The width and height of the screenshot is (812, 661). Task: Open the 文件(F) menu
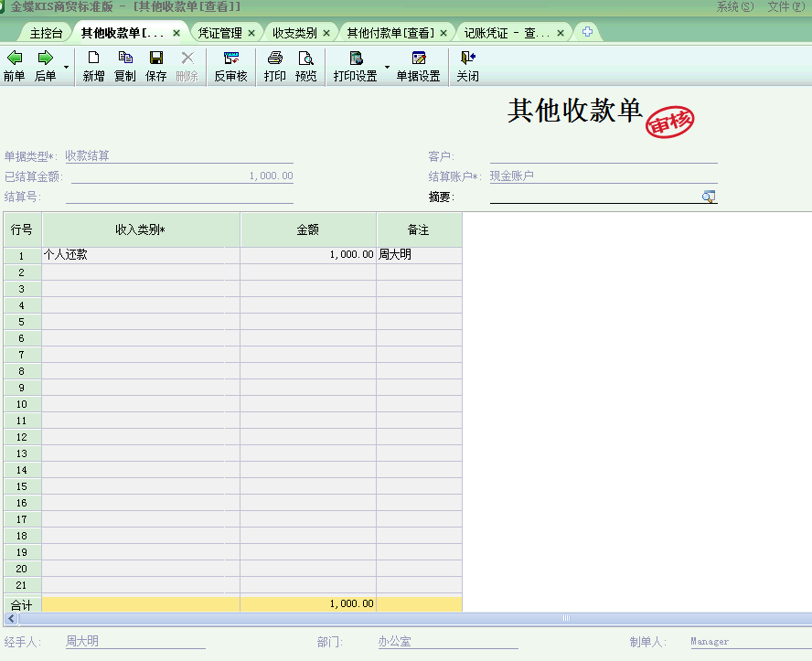[x=786, y=6]
